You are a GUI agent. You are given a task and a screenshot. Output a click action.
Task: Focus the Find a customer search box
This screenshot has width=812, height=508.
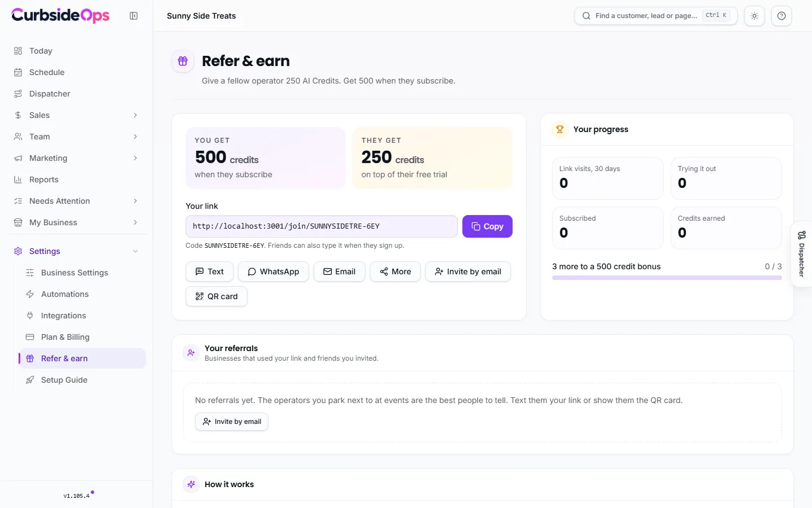pos(656,16)
